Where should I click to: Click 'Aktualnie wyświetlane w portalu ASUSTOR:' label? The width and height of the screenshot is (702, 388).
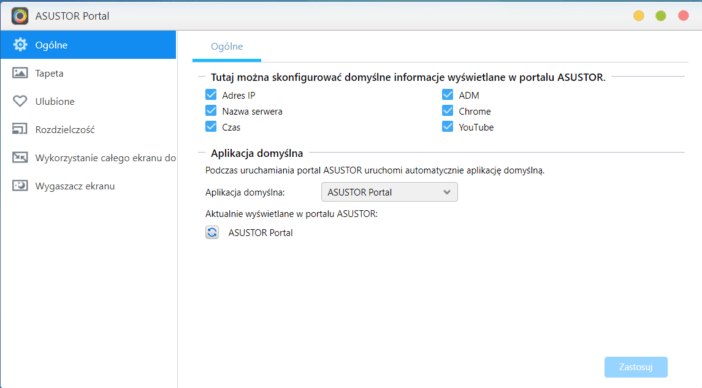(x=291, y=214)
